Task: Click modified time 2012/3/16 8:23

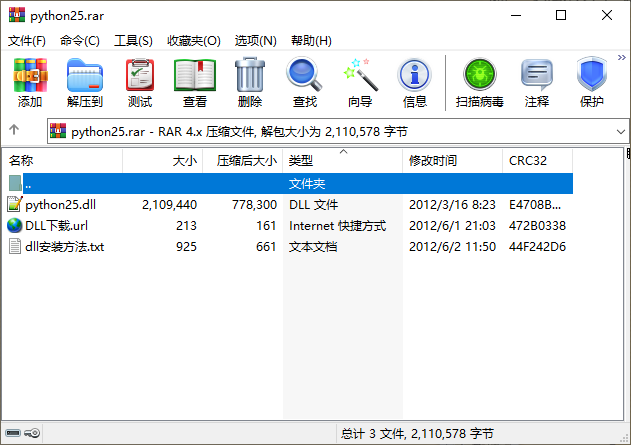Action: 452,205
